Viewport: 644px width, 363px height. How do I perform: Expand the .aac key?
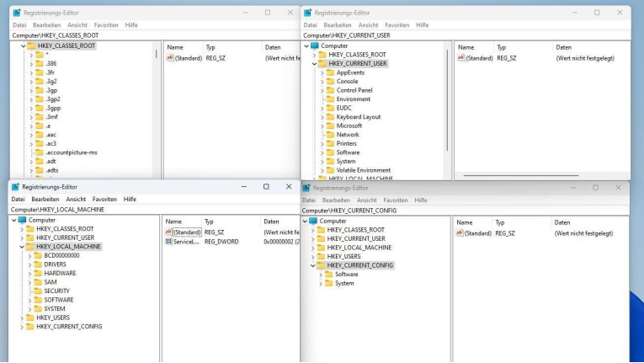click(31, 136)
